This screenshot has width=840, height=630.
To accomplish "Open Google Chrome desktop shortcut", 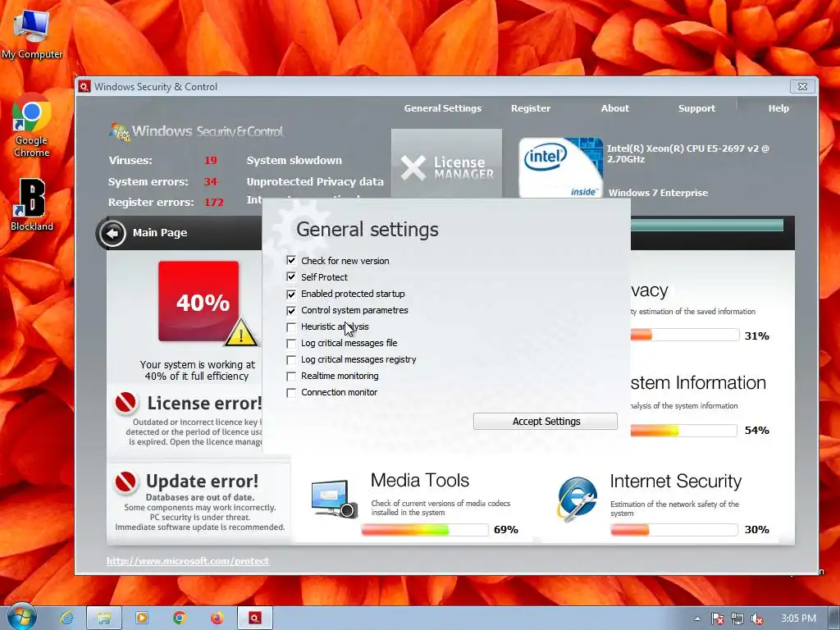I will (x=32, y=125).
